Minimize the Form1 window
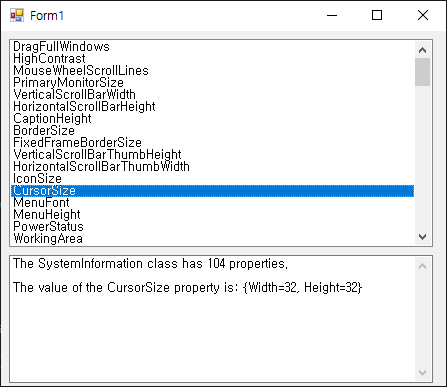Screen dimensions: 447x387 pyautogui.click(x=332, y=15)
